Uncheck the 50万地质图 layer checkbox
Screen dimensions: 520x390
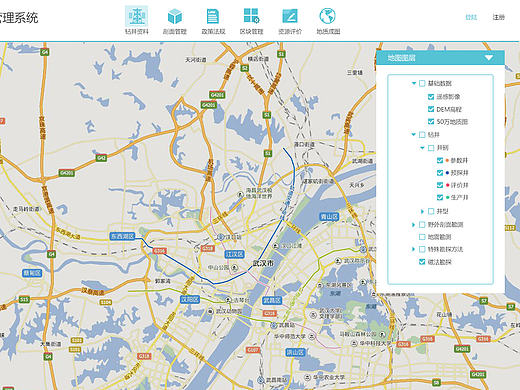pos(431,121)
